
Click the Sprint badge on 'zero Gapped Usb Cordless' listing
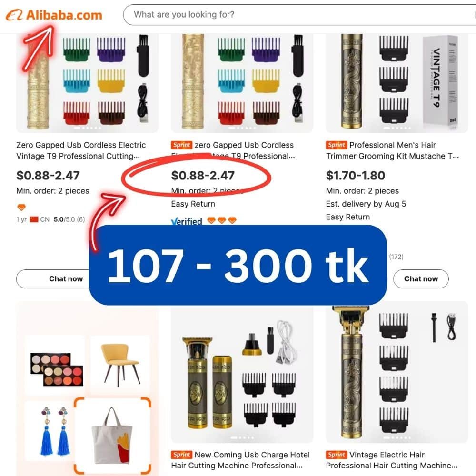(181, 145)
